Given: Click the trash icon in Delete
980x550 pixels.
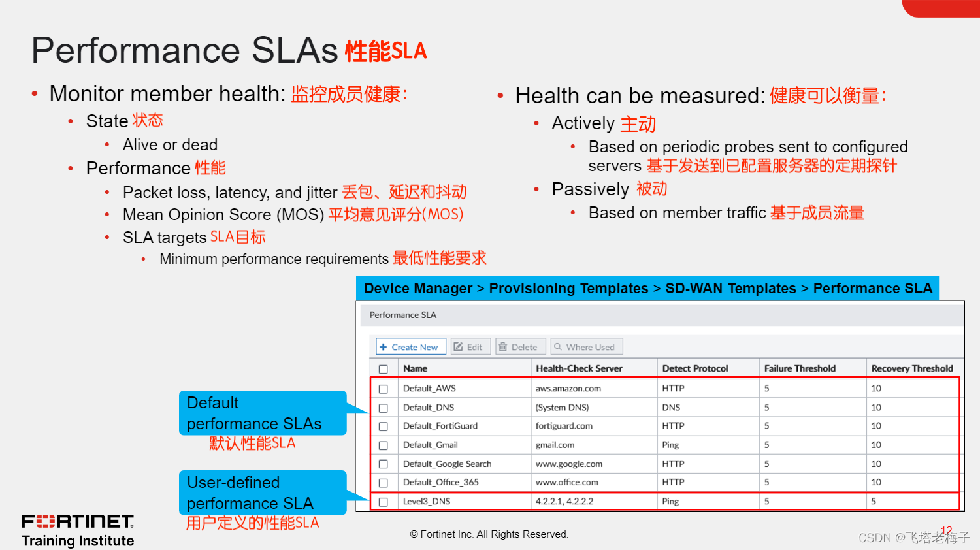Looking at the screenshot, I should [x=503, y=347].
